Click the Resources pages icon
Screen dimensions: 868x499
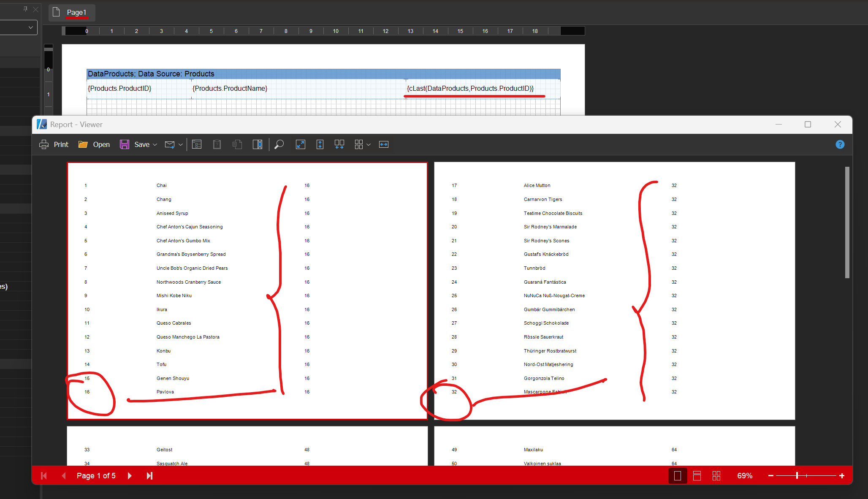point(237,144)
